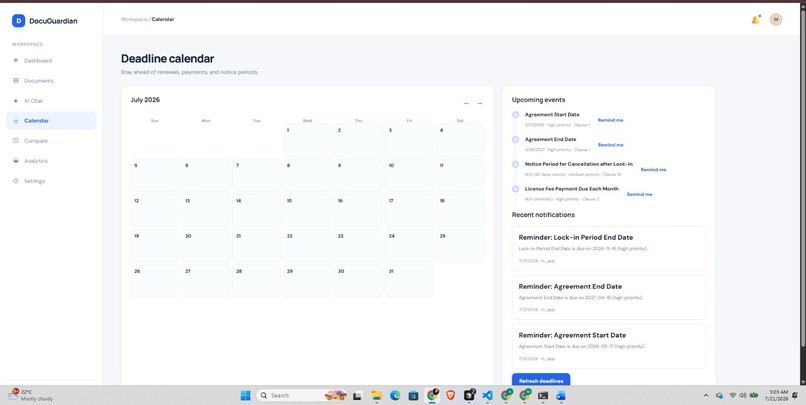
Task: Click the July 2026 month heading
Action: [x=145, y=100]
